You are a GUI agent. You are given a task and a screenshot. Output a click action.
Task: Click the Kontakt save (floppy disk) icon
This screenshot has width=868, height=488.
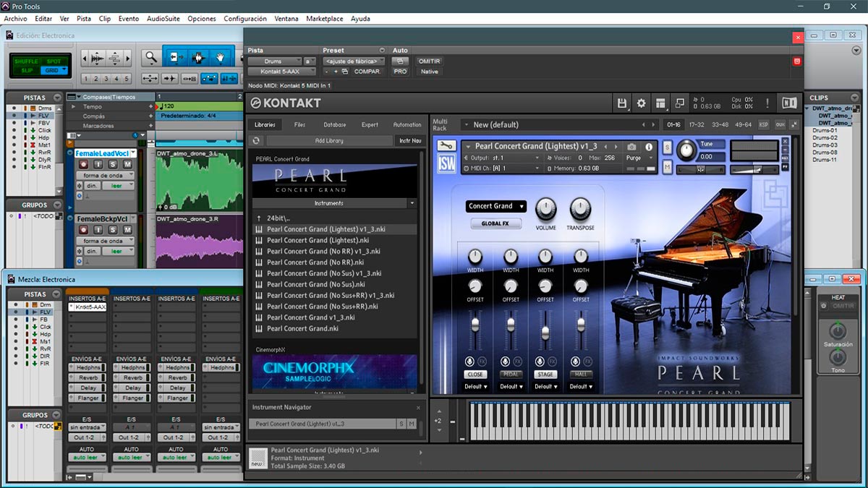click(x=622, y=103)
